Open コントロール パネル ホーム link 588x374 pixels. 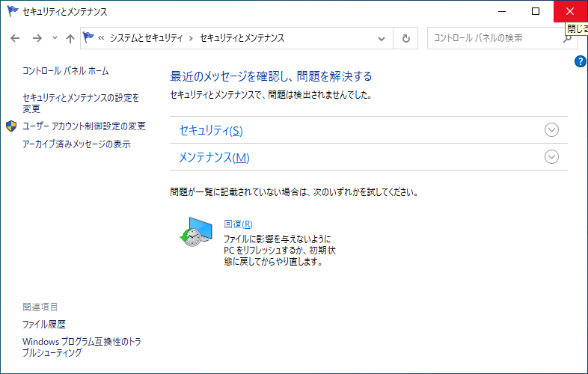(x=66, y=71)
